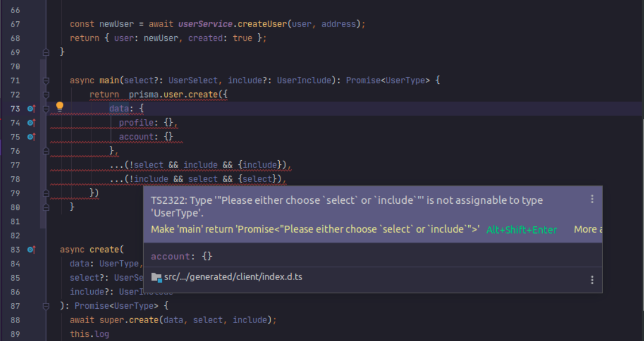Click 'create(' method name on line 83
The image size is (644, 341).
click(x=106, y=250)
